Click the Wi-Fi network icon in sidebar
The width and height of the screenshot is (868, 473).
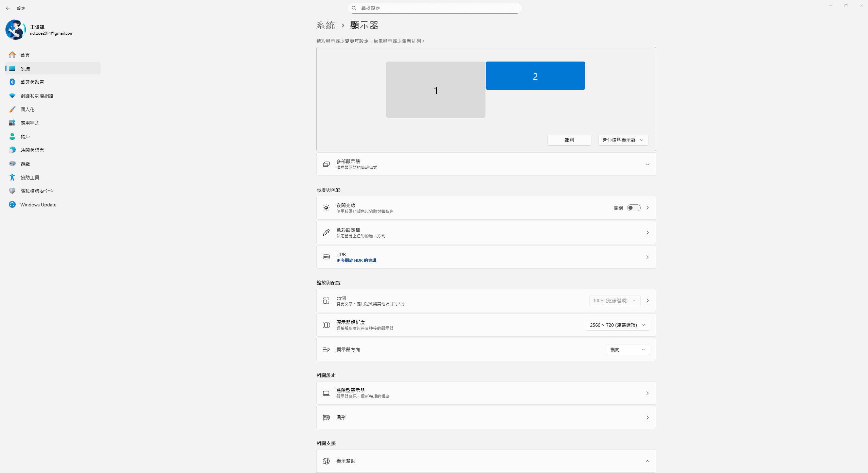tap(12, 96)
